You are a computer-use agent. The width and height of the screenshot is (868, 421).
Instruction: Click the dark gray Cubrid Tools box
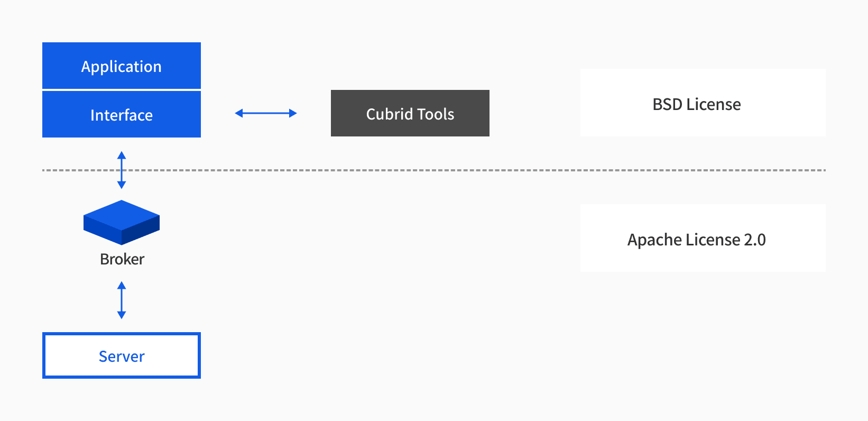[x=410, y=113]
